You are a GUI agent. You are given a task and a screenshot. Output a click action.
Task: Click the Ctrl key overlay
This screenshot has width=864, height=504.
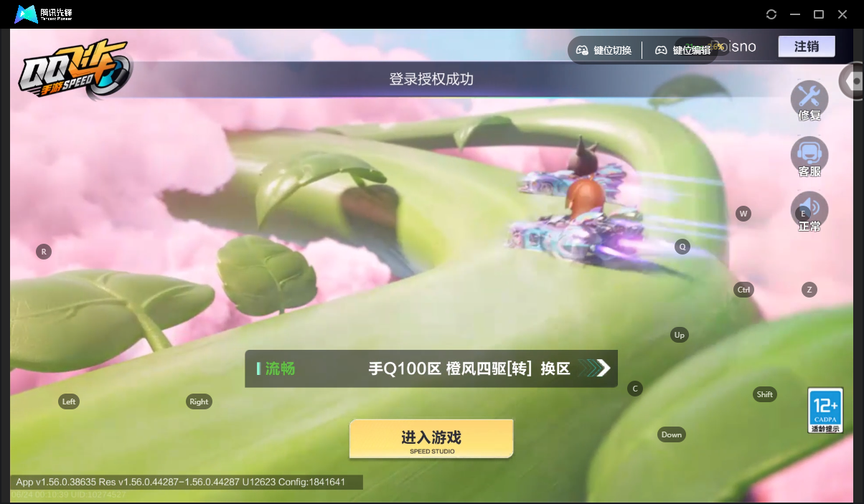point(743,290)
